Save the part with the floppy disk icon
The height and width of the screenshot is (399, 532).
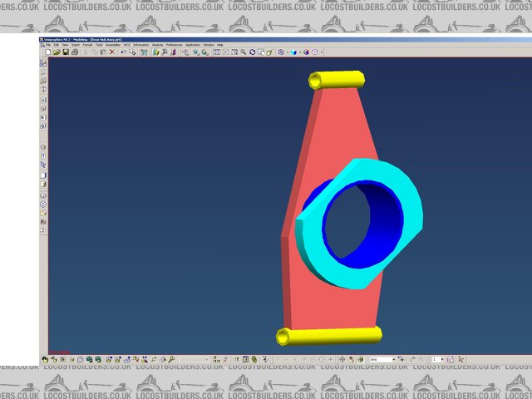click(66, 52)
